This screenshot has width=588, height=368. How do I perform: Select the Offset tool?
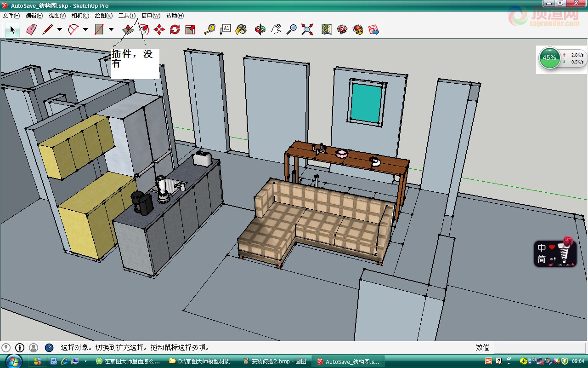point(144,30)
